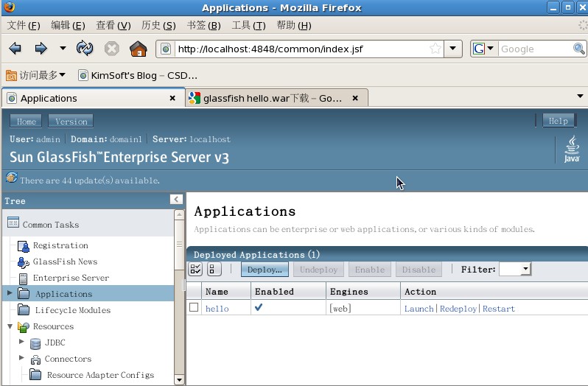Select Resource Adapter Configs node
Viewport: 588px width, 386px height.
point(100,375)
